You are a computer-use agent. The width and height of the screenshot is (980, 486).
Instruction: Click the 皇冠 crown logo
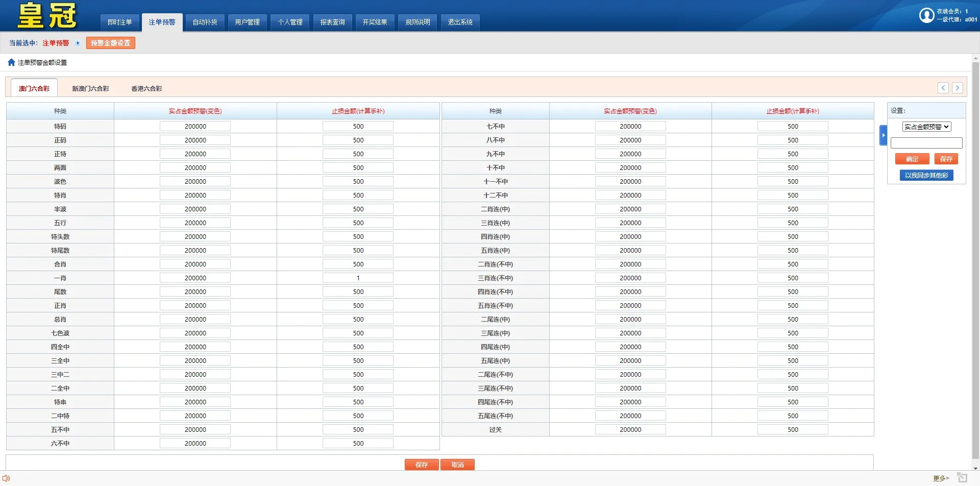45,15
